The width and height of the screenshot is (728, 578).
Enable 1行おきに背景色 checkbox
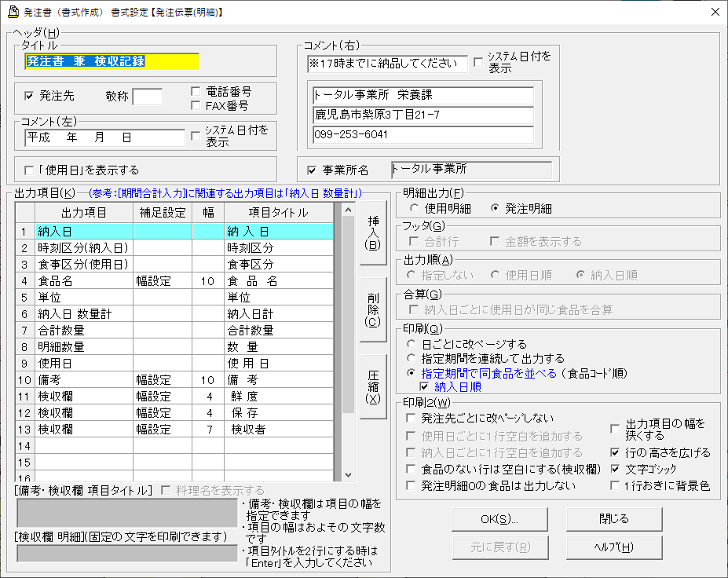[615, 485]
